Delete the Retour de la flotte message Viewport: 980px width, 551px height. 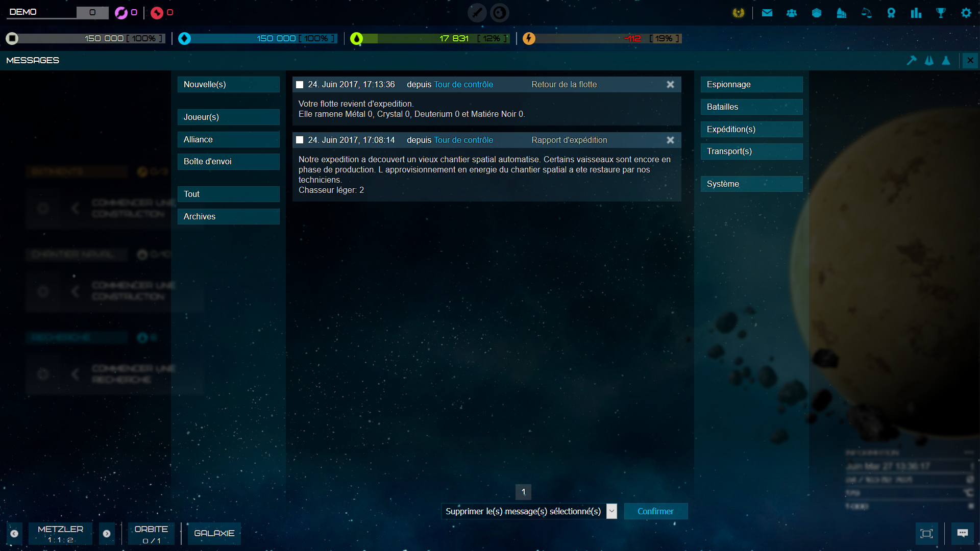click(x=670, y=85)
